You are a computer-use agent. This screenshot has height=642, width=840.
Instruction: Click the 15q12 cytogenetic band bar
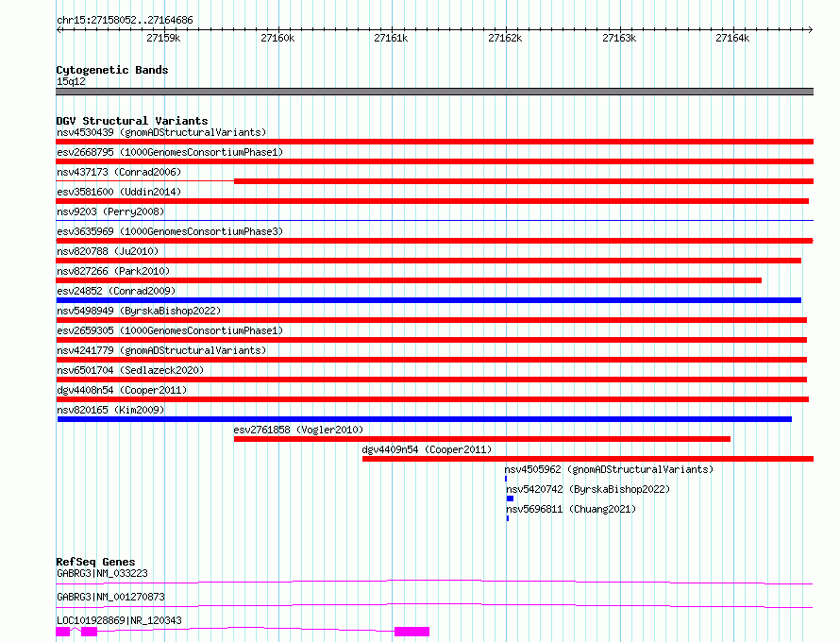[x=434, y=92]
